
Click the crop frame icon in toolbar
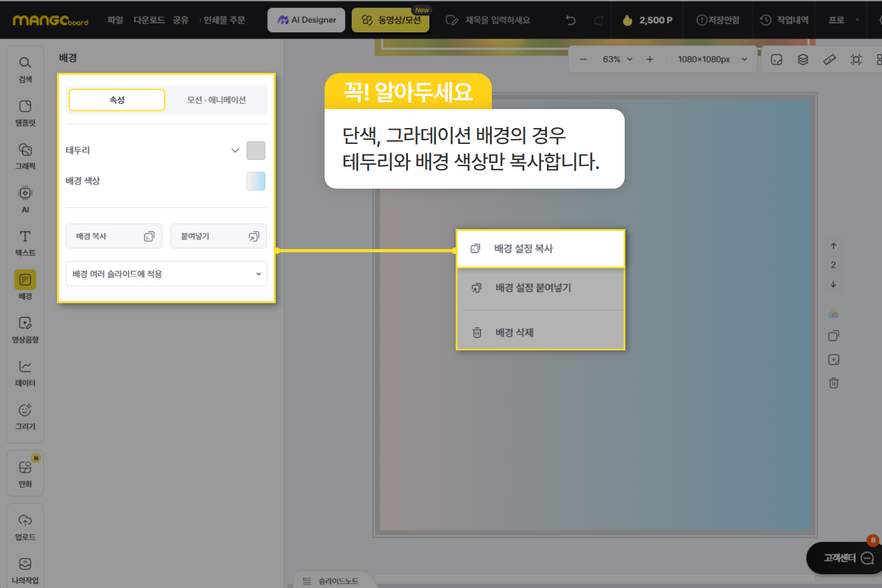[x=856, y=59]
